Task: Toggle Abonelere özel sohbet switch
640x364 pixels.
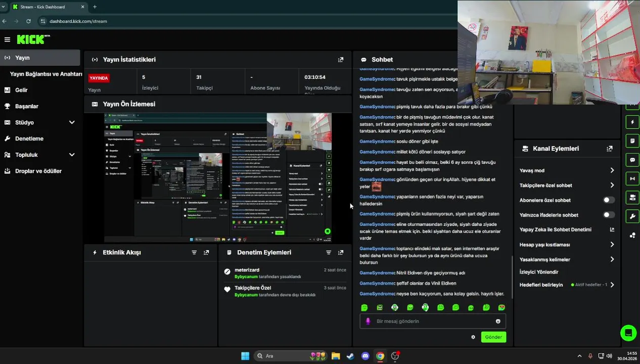Action: click(609, 200)
